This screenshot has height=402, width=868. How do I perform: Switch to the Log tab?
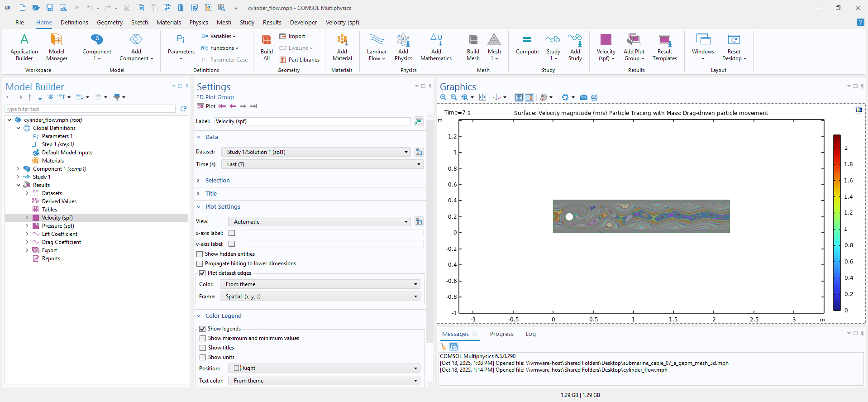coord(530,334)
